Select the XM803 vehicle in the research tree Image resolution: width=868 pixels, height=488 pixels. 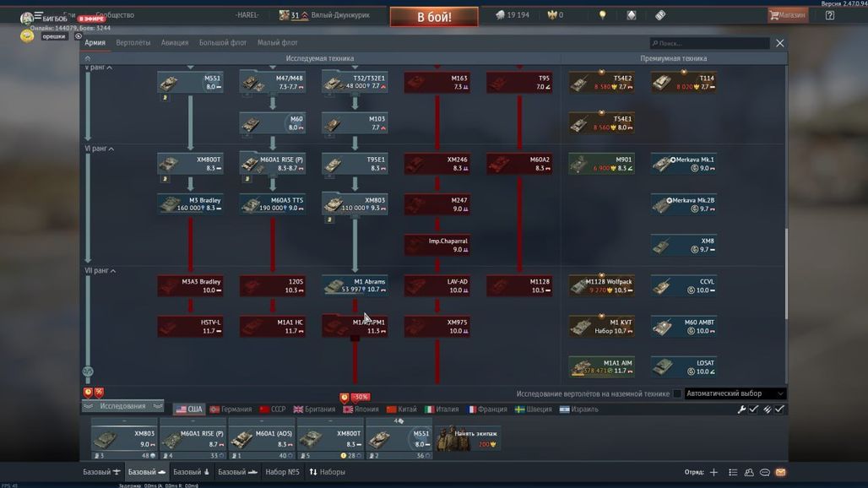point(355,204)
